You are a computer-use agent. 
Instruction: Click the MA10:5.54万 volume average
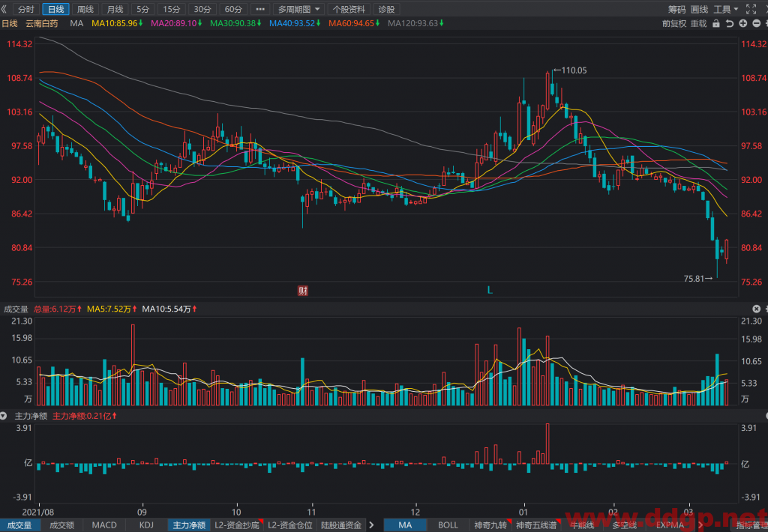click(x=169, y=309)
